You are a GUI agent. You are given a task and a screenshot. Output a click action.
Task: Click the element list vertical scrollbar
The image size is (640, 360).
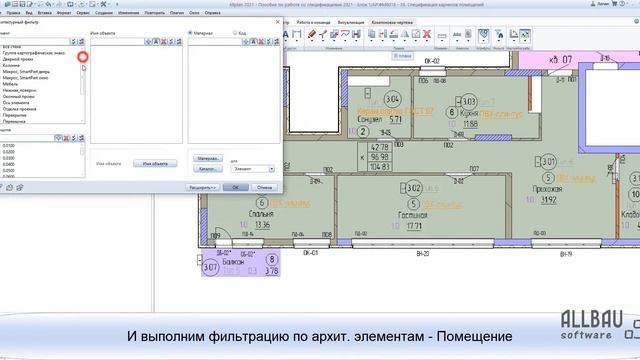(x=82, y=84)
